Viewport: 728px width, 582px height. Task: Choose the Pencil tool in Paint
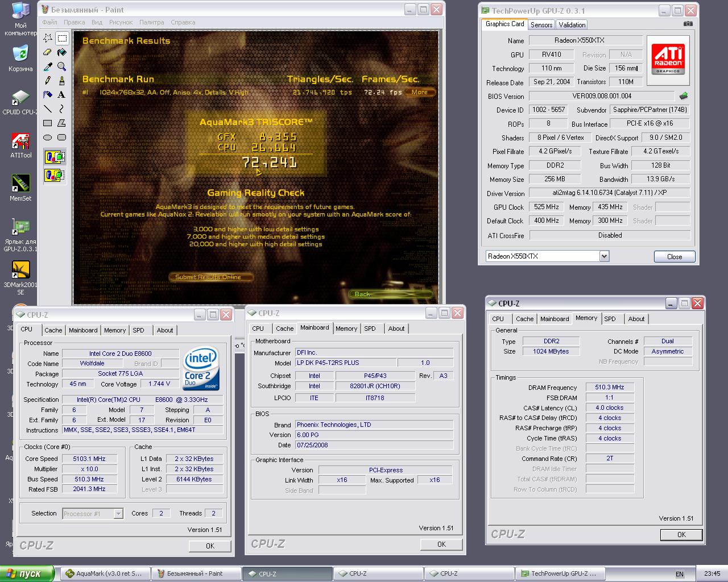point(48,81)
